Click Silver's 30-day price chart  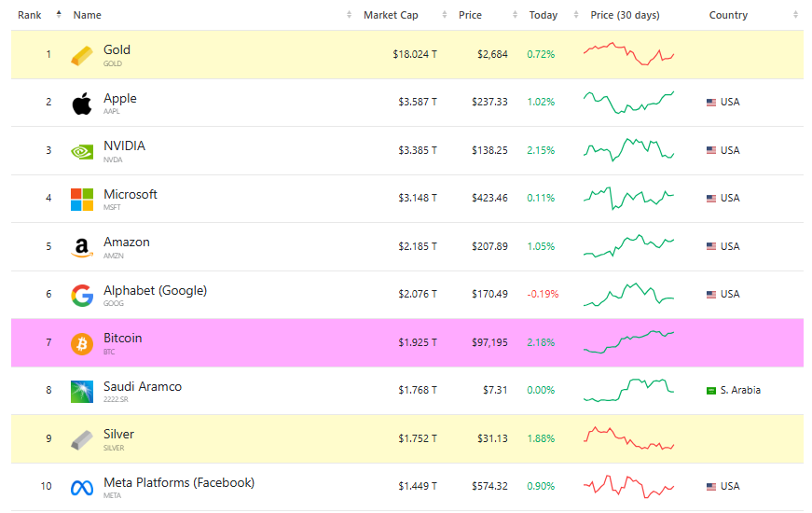(x=628, y=438)
